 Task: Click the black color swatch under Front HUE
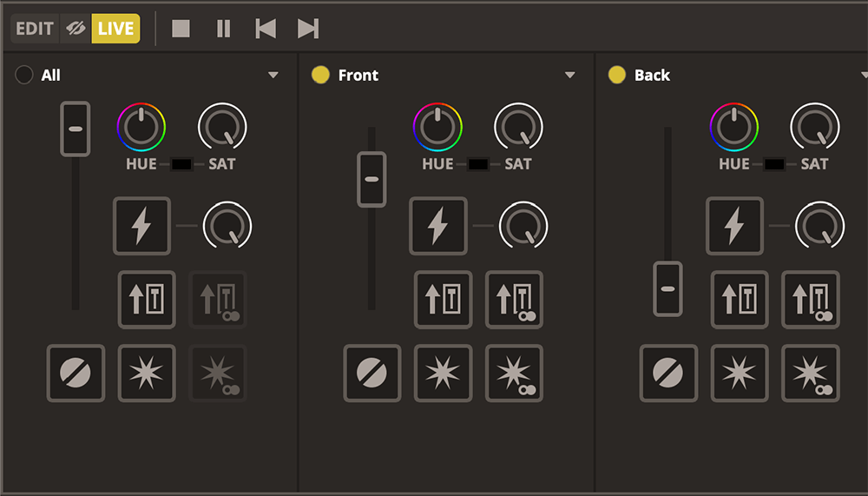[477, 164]
